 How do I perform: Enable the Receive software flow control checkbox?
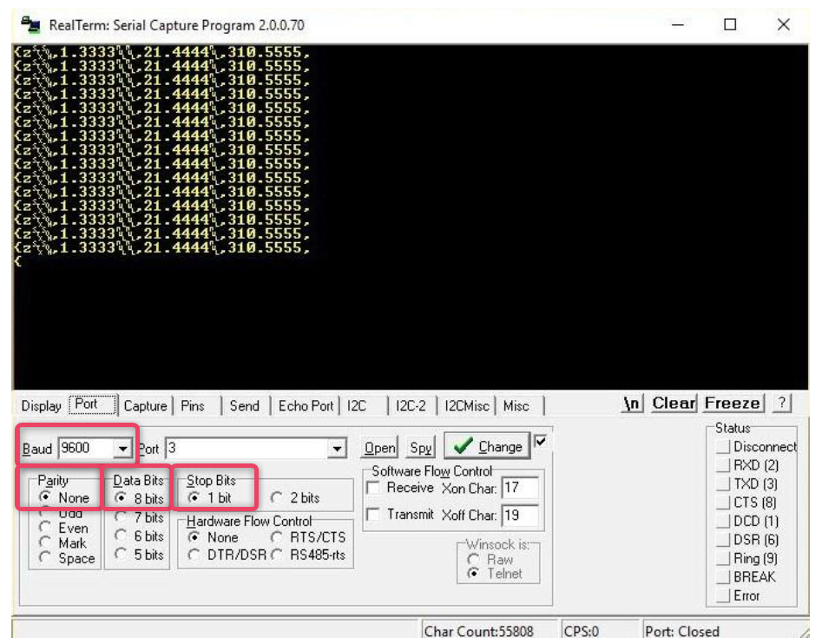point(372,489)
